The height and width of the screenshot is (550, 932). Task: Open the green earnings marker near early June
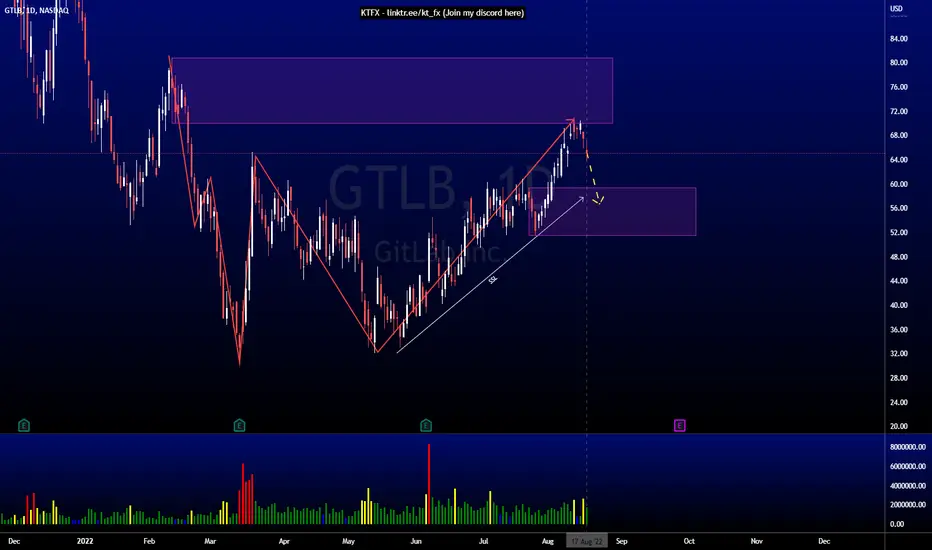coord(426,425)
